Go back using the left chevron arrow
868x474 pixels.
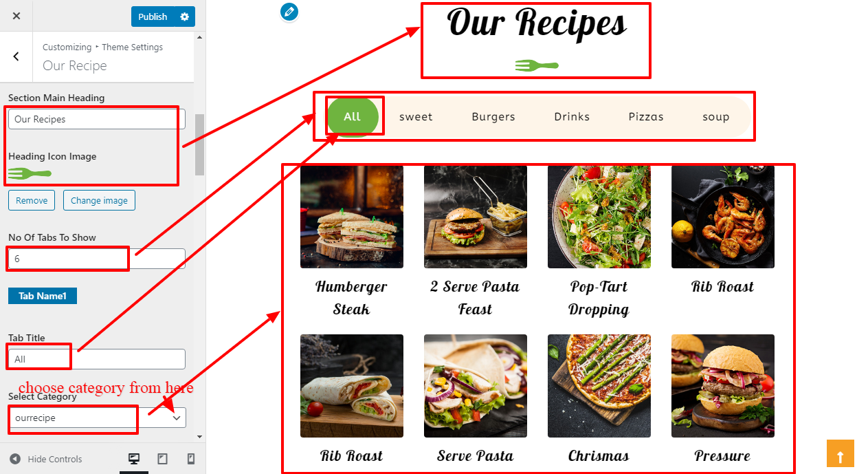tap(16, 57)
